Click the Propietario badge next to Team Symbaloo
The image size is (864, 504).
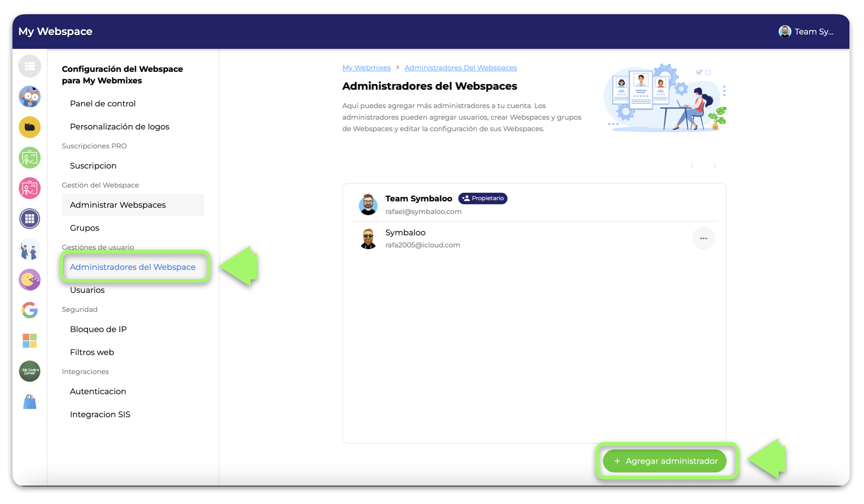pyautogui.click(x=483, y=198)
